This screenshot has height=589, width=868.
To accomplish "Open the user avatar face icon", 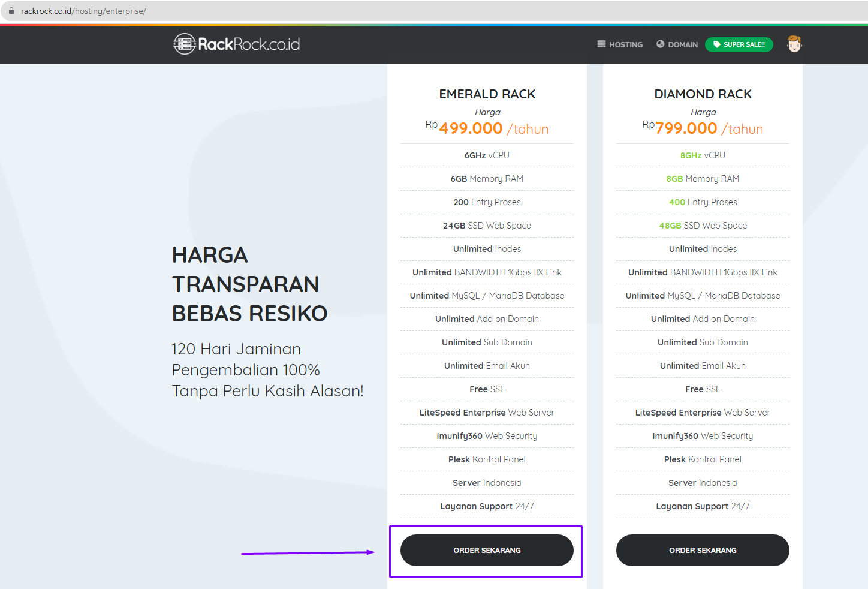I will pyautogui.click(x=794, y=44).
